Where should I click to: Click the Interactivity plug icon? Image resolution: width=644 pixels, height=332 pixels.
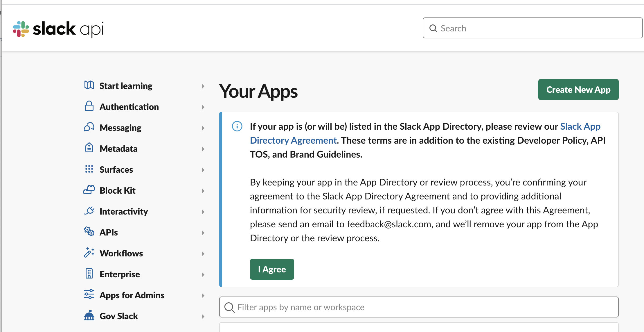tap(89, 210)
